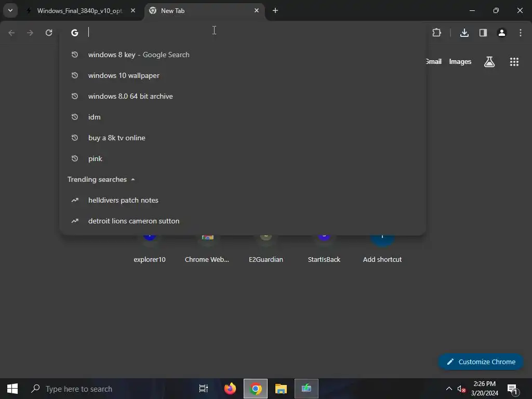Go back with the back arrow
The height and width of the screenshot is (399, 532).
tap(11, 33)
